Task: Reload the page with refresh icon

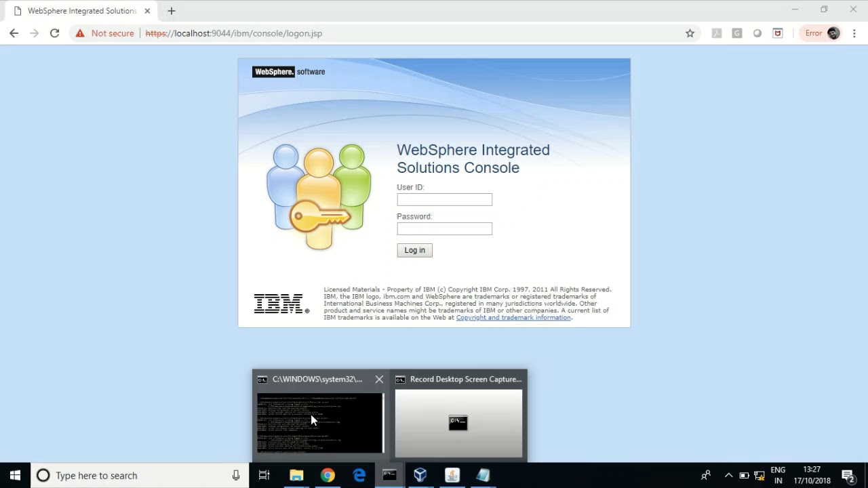Action: tap(55, 33)
